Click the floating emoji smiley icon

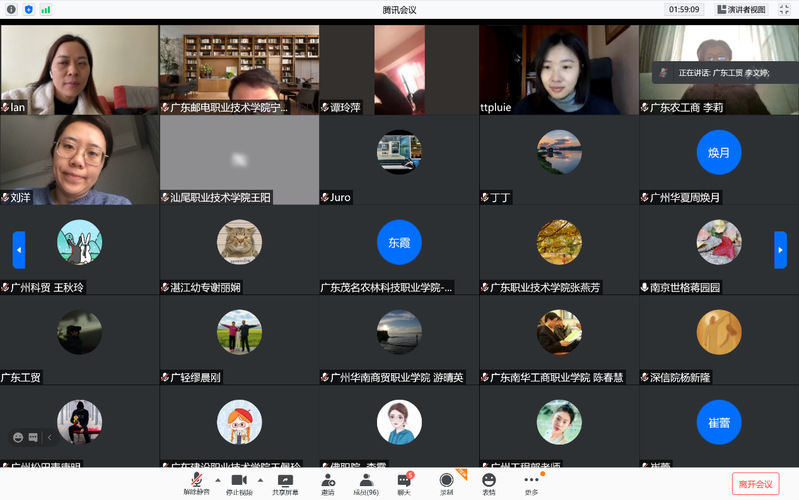coord(17,437)
